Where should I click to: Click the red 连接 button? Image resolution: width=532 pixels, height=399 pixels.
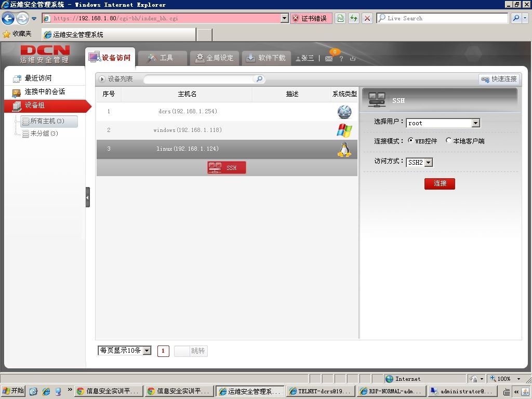pyautogui.click(x=440, y=183)
